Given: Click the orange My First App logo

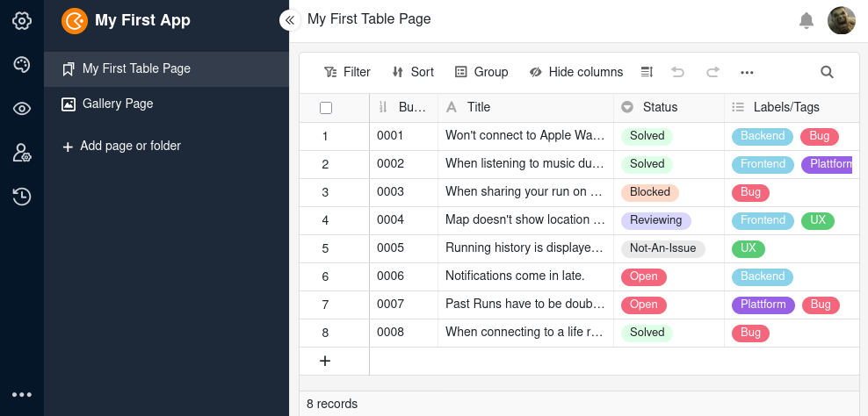Looking at the screenshot, I should 74,21.
